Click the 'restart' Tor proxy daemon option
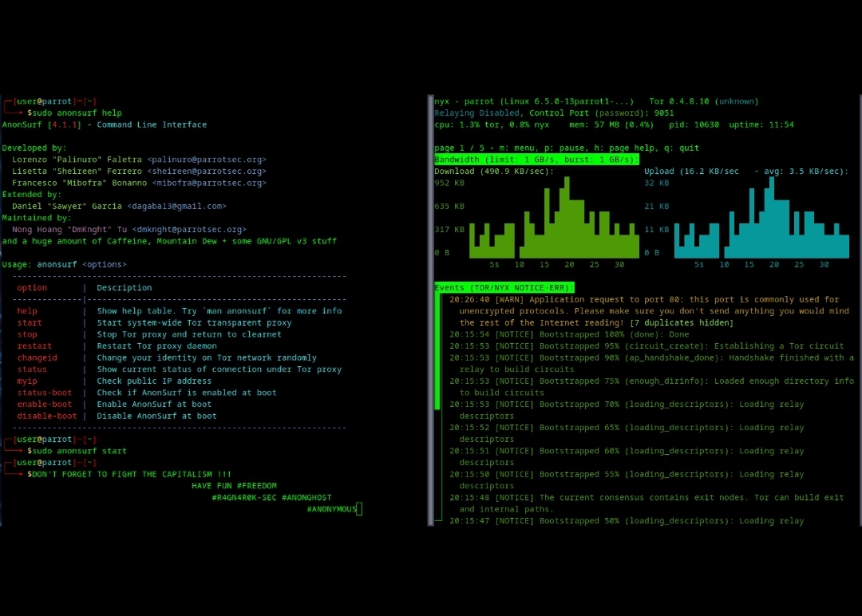Screen dimensions: 862x616 [36, 346]
